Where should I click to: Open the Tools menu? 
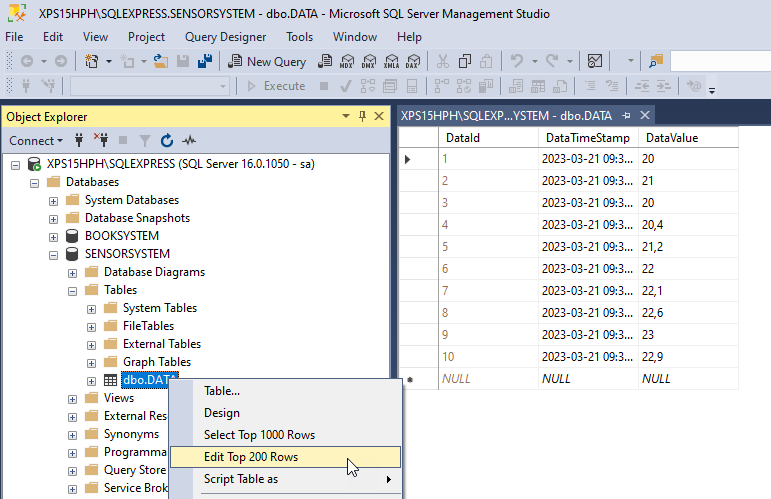299,37
